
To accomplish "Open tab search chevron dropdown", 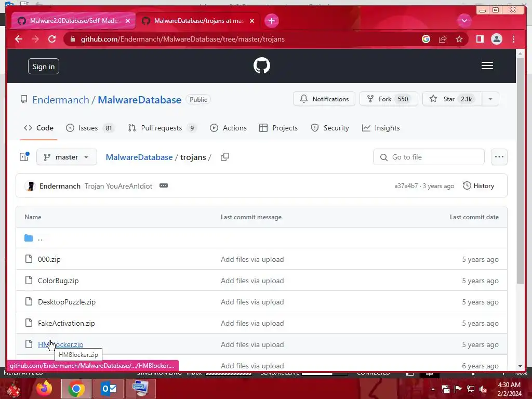I will point(464,21).
